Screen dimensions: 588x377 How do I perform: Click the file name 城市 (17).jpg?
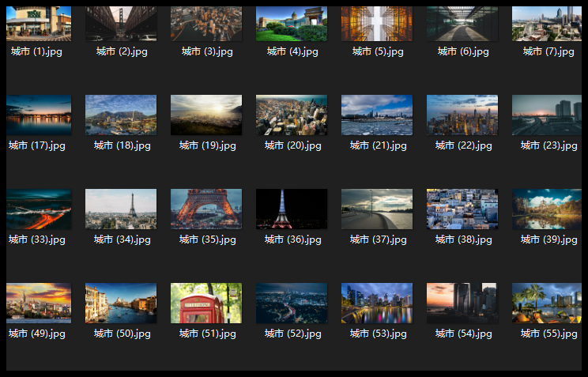[36, 145]
